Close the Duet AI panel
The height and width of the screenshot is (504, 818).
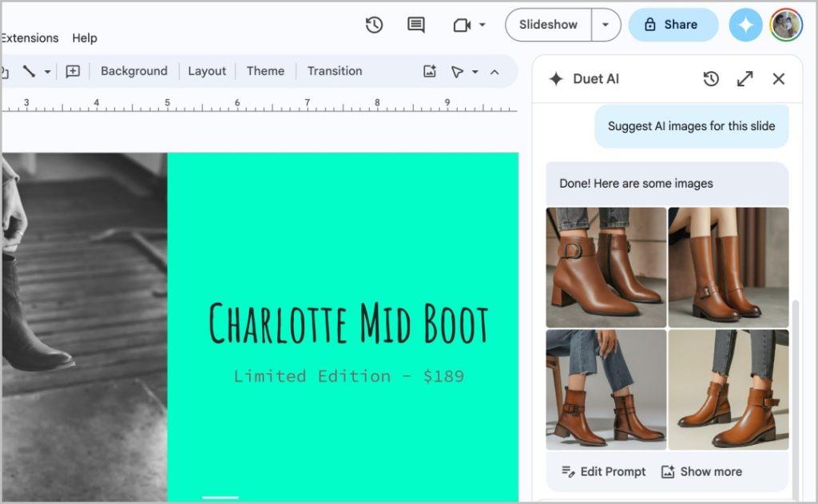tap(778, 79)
